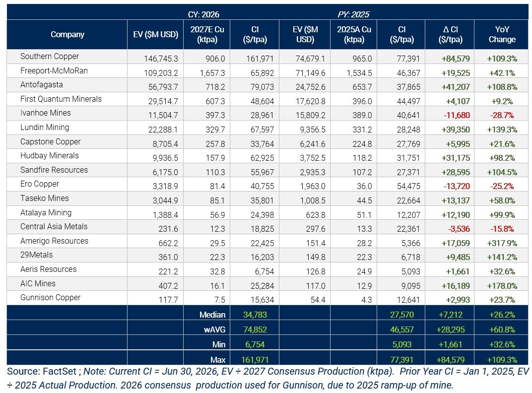Click Ivanhoe Mines company name
The height and width of the screenshot is (393, 532).
46,113
